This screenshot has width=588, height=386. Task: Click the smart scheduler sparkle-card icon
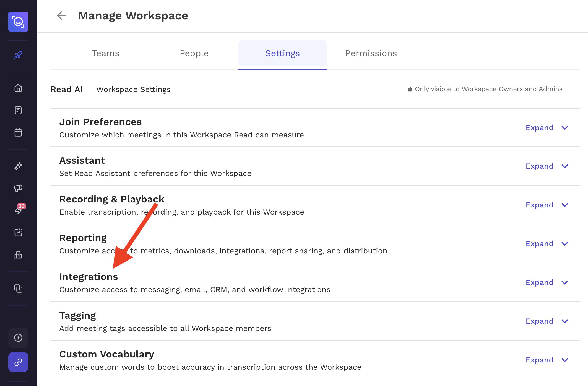click(18, 232)
